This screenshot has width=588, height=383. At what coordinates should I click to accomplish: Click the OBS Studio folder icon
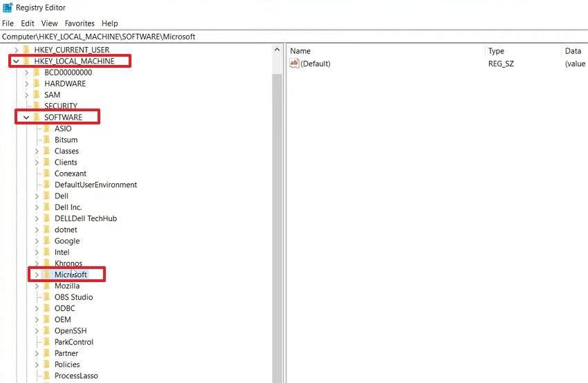pyautogui.click(x=46, y=297)
